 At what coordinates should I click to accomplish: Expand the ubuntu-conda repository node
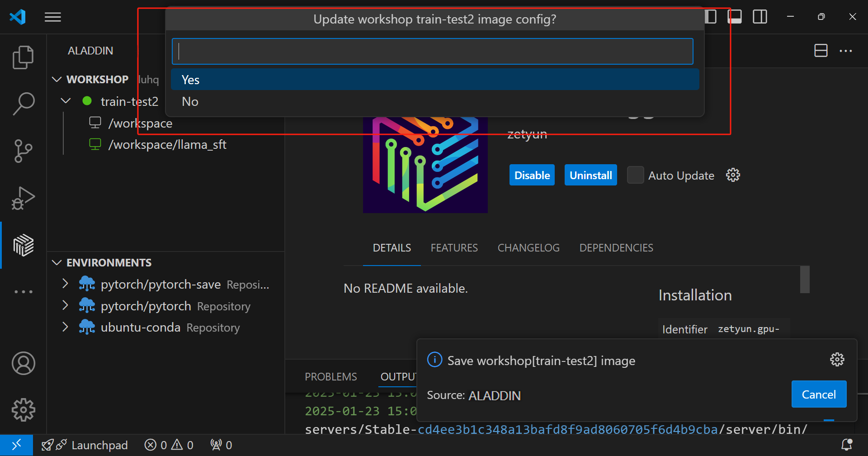[x=65, y=327]
